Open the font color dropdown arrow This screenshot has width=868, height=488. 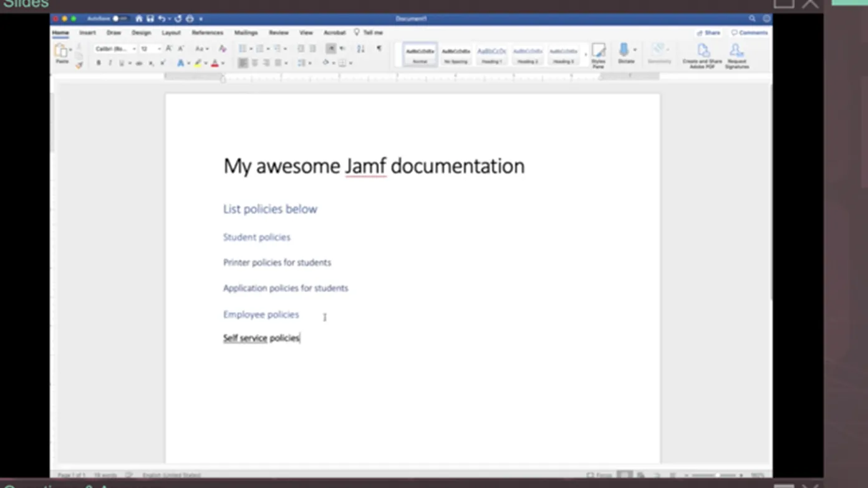(222, 62)
